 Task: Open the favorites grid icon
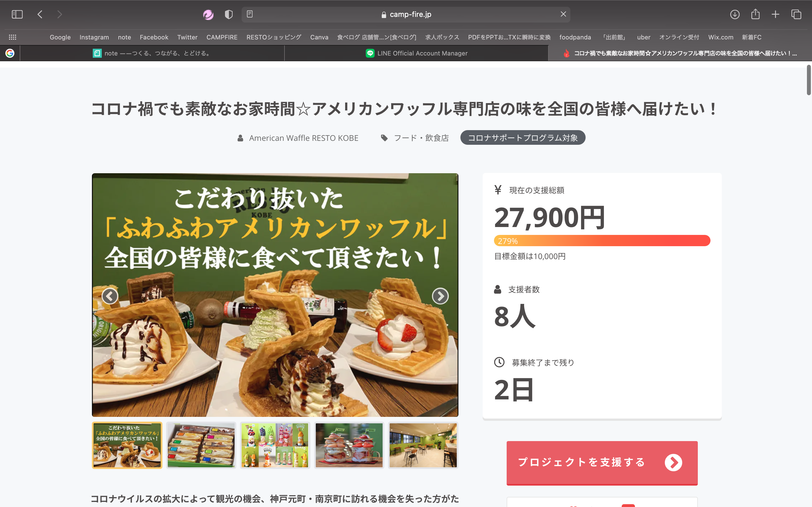coord(12,37)
